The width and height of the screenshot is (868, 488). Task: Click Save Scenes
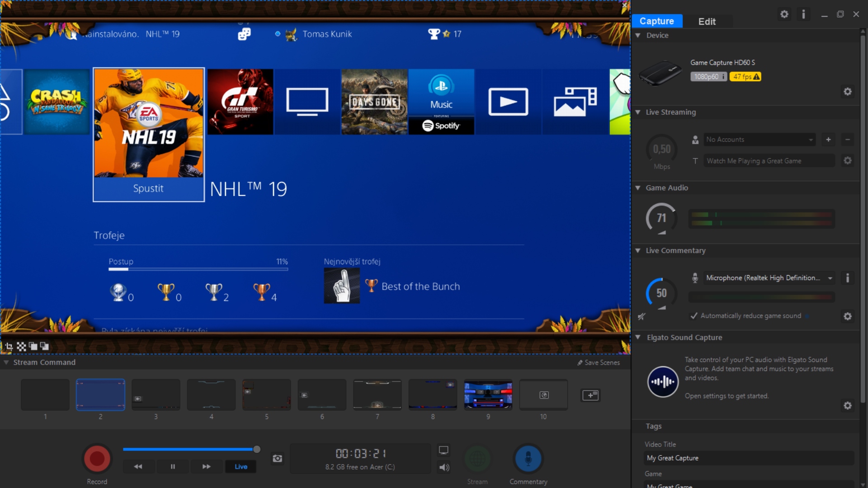[x=598, y=362]
